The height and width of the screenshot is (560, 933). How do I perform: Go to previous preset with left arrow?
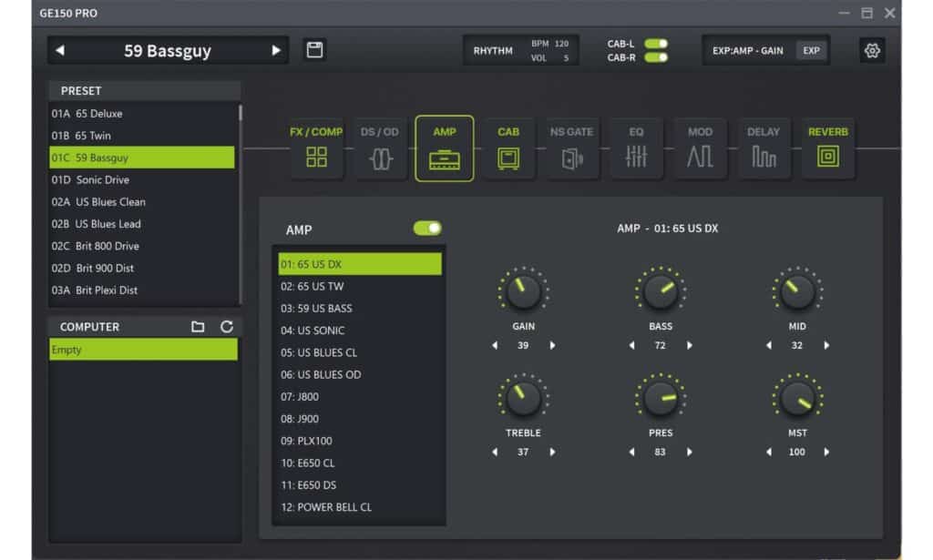point(60,50)
